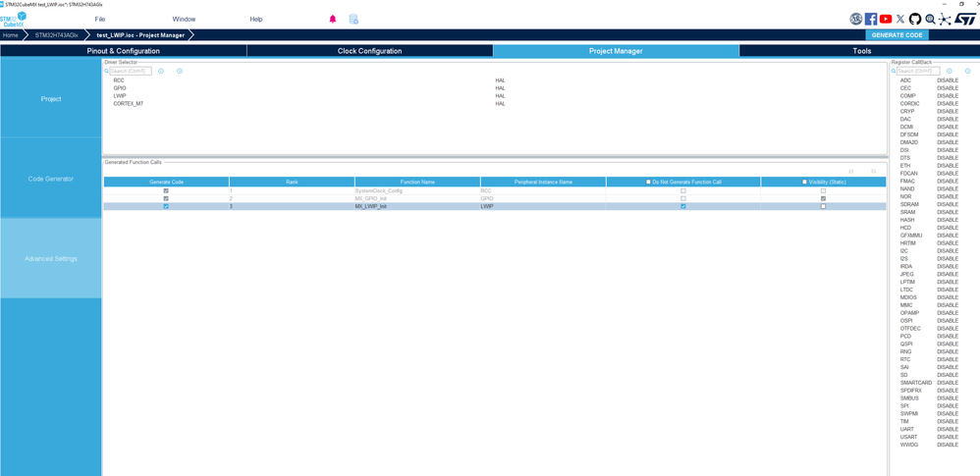Change ETH callback DISABLE value
This screenshot has height=476, width=980.
pos(948,166)
